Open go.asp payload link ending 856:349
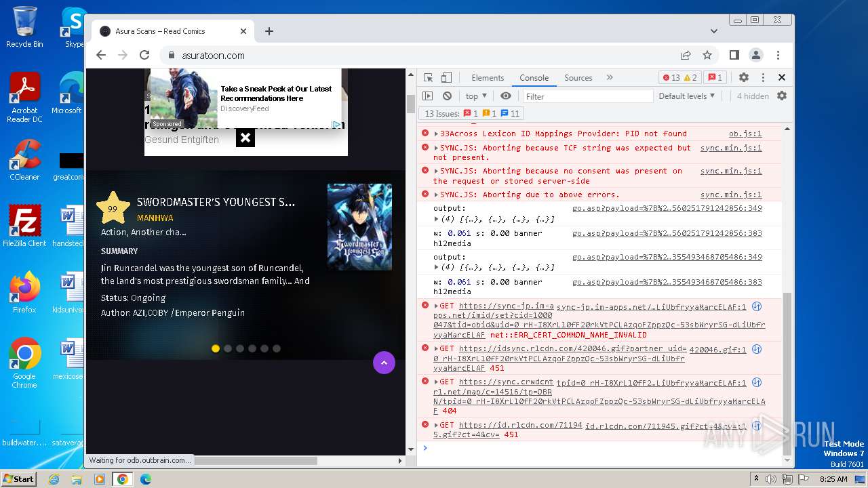Screen dimensions: 868x488 click(667, 209)
